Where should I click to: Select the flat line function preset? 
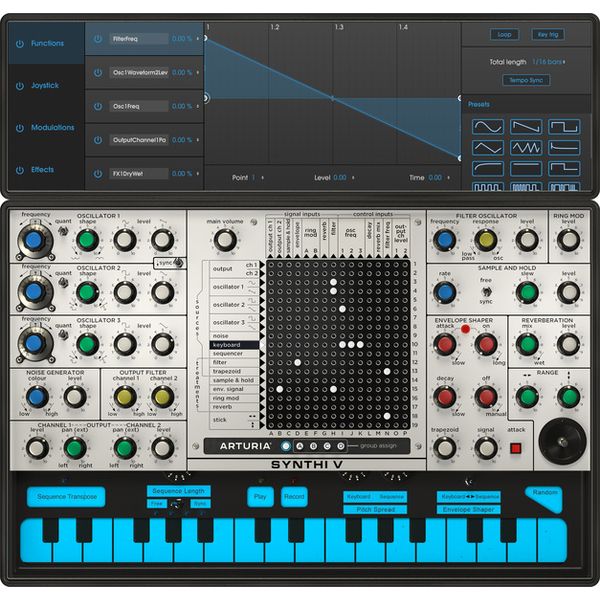526,168
